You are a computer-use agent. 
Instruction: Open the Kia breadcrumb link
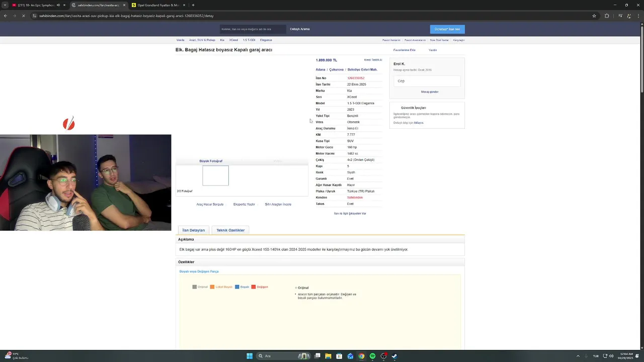[x=222, y=40]
